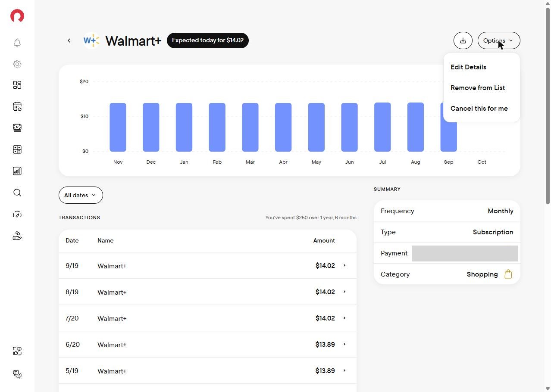Click the red Rocket Money logo
The height and width of the screenshot is (392, 551).
point(17,16)
